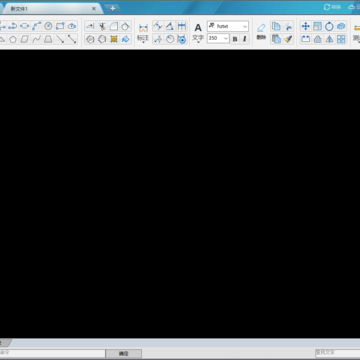
Task: Select the circle drawing tool
Action: click(x=48, y=26)
